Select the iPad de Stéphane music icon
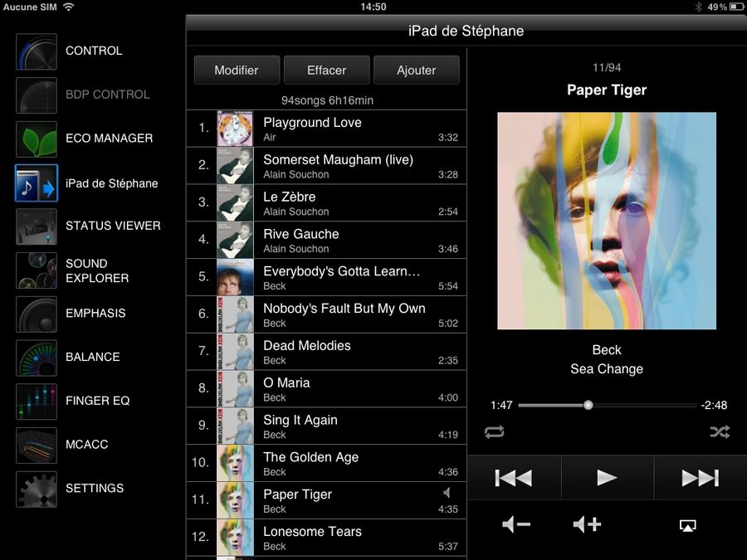The image size is (747, 560). pyautogui.click(x=37, y=183)
